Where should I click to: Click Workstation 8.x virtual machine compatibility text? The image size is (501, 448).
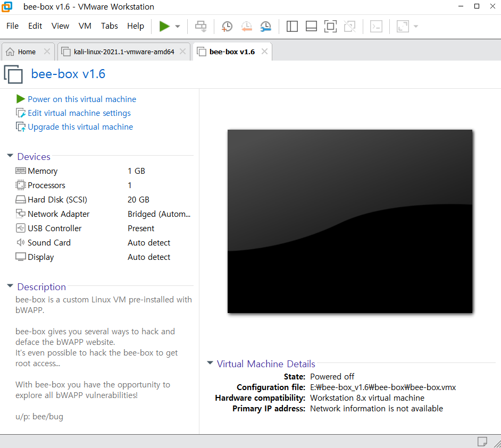[x=367, y=398]
